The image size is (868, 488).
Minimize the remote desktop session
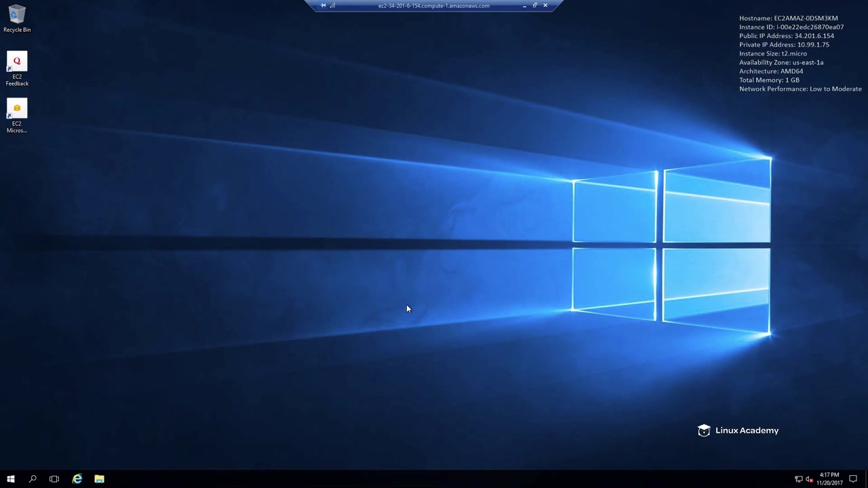point(524,5)
